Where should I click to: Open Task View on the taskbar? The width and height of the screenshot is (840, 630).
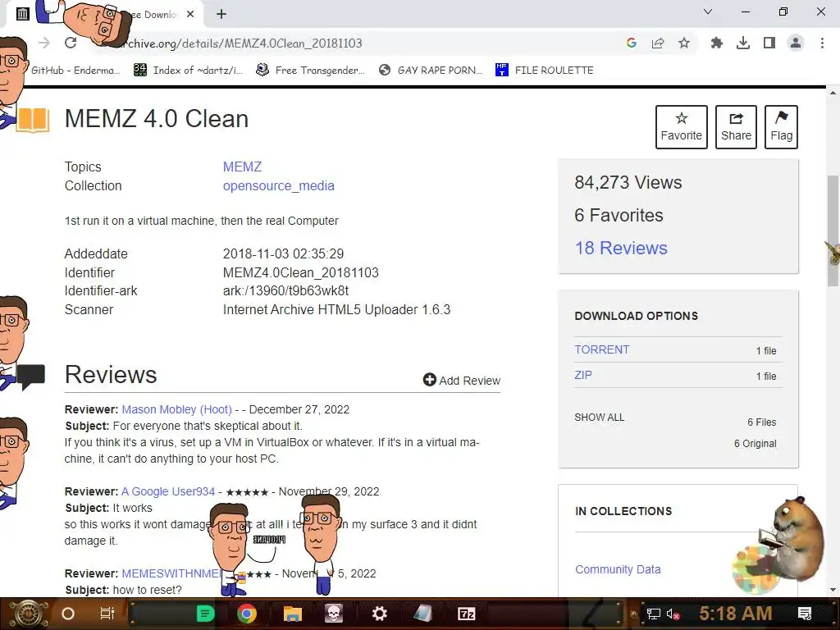(107, 614)
